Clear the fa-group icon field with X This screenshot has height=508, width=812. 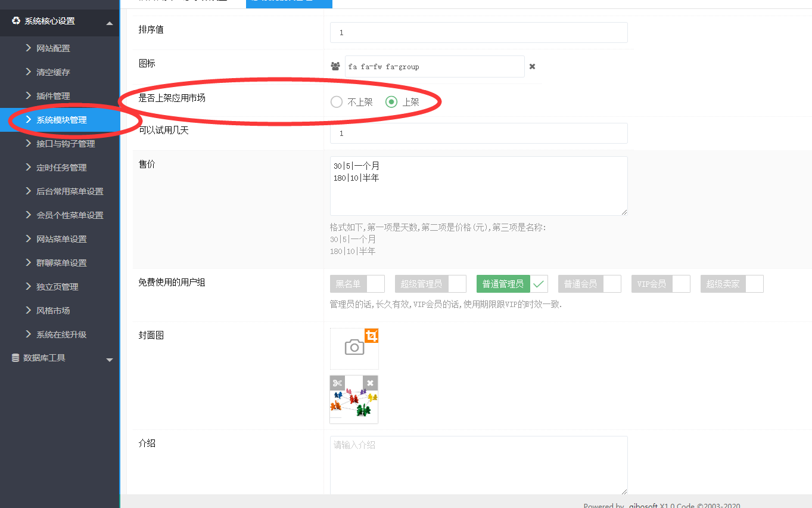click(532, 67)
